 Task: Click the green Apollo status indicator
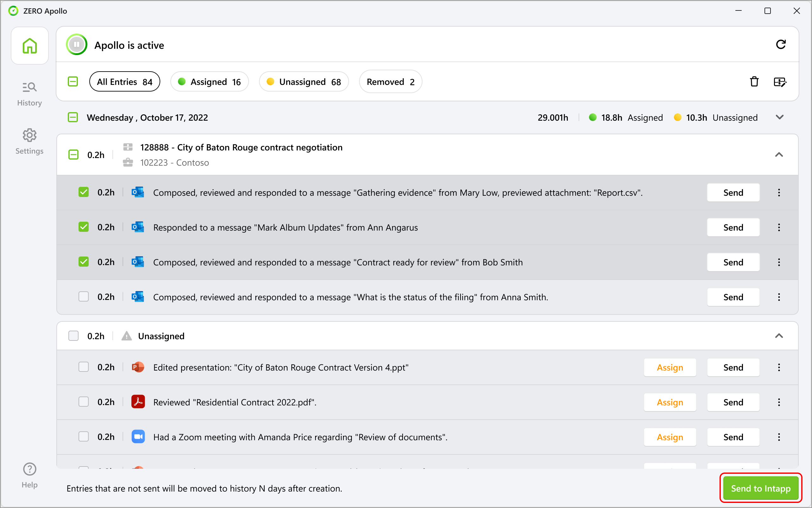(x=76, y=44)
